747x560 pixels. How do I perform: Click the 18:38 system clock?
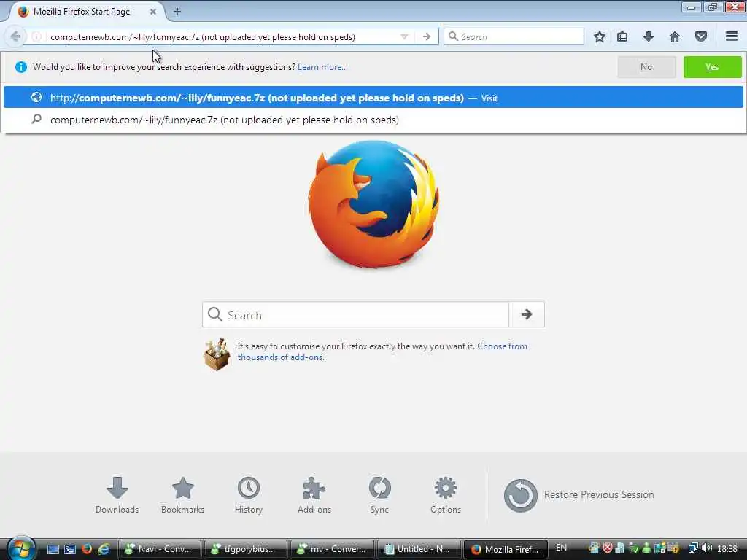[x=727, y=548]
